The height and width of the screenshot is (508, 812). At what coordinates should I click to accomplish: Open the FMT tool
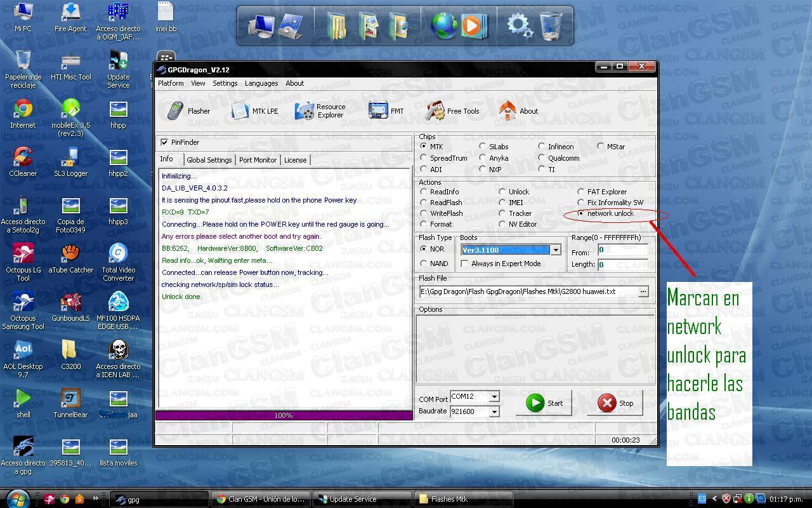(x=386, y=111)
